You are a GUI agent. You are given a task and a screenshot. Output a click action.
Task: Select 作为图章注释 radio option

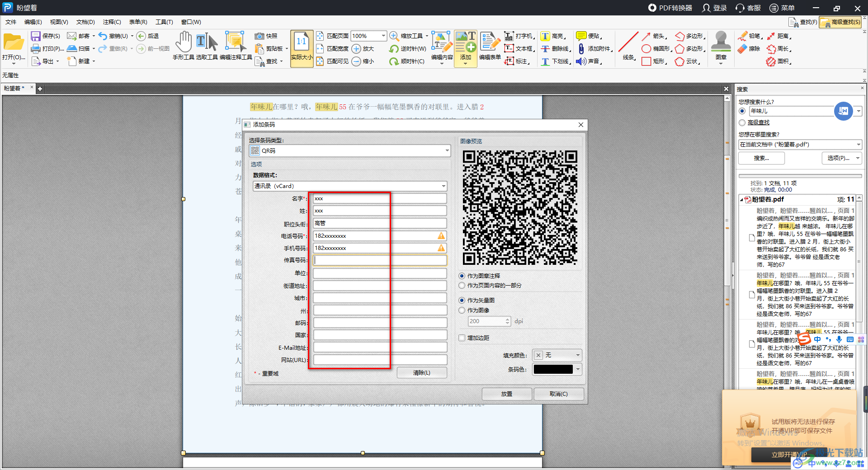[462, 276]
